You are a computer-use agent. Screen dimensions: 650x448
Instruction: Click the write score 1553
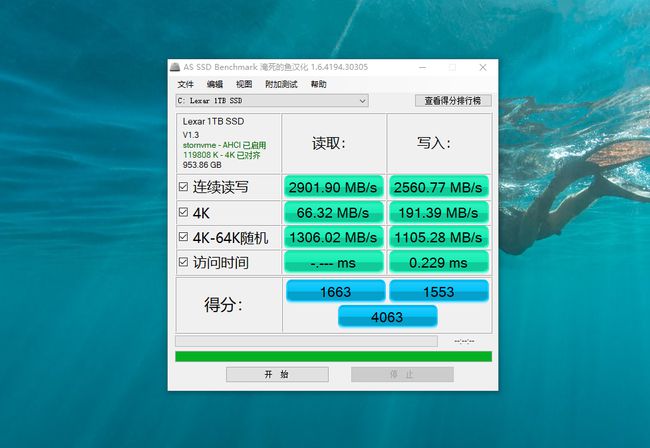coord(439,291)
